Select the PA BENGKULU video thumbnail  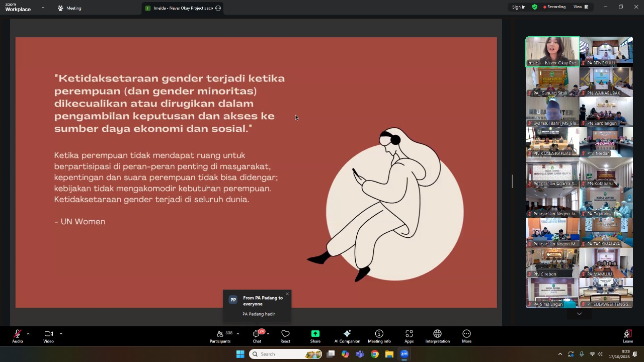coord(606,51)
